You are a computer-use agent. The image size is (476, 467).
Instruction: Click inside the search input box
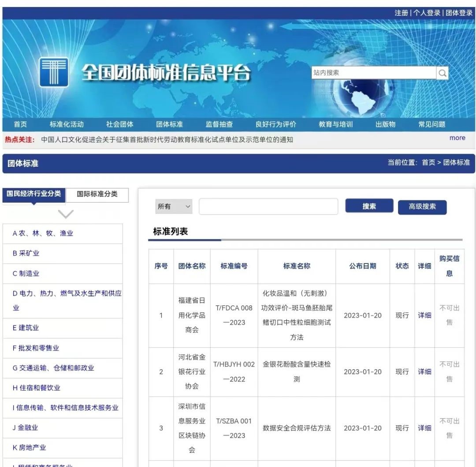(268, 206)
